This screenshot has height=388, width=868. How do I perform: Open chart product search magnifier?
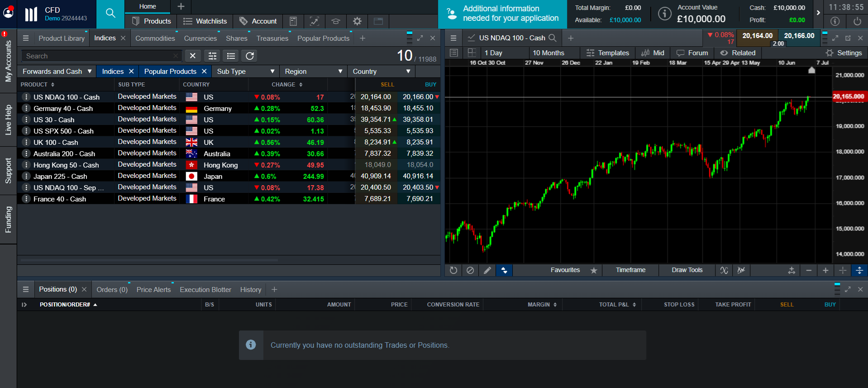pos(553,38)
